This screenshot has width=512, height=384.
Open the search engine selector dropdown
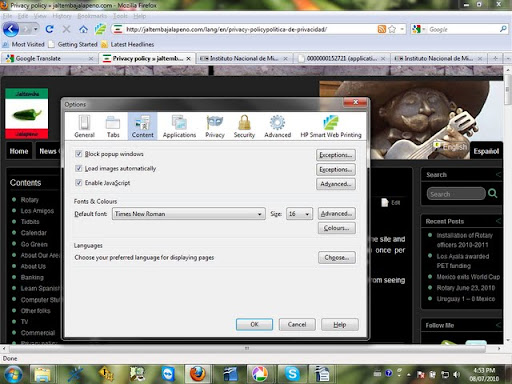424,29
